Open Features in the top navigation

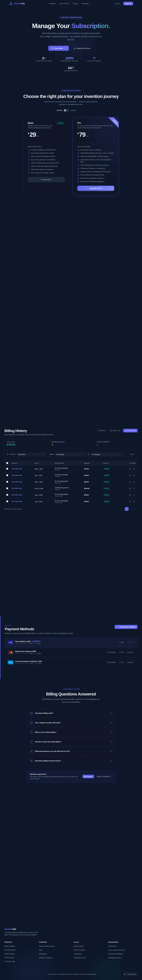pyautogui.click(x=53, y=3)
